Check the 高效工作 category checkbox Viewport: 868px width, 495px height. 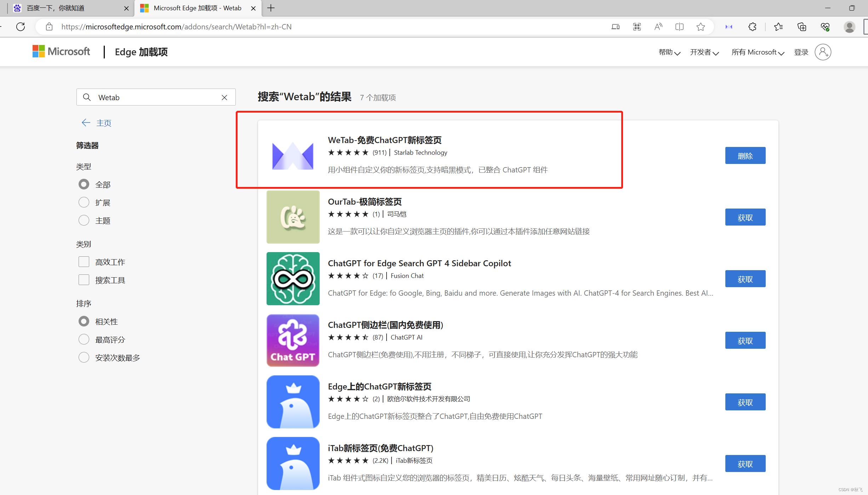[84, 262]
